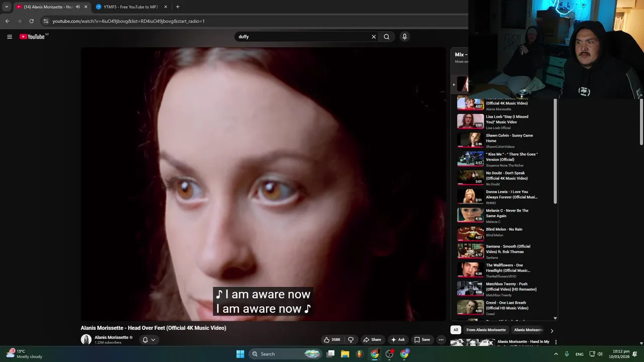The width and height of the screenshot is (644, 362).
Task: Open Task View from the taskbar
Action: pyautogui.click(x=331, y=354)
